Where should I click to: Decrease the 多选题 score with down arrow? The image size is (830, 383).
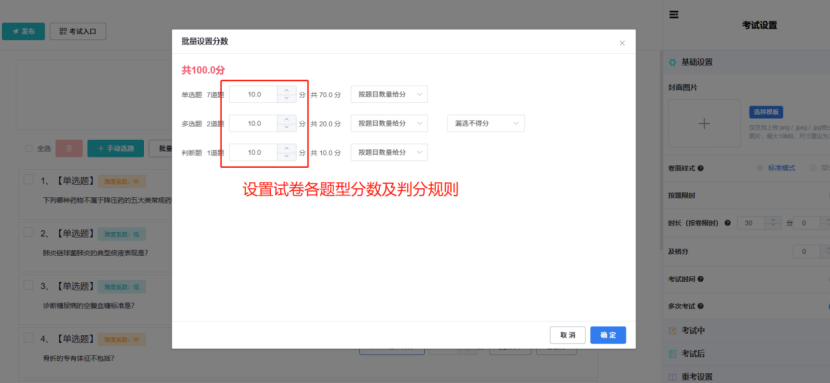[x=286, y=127]
